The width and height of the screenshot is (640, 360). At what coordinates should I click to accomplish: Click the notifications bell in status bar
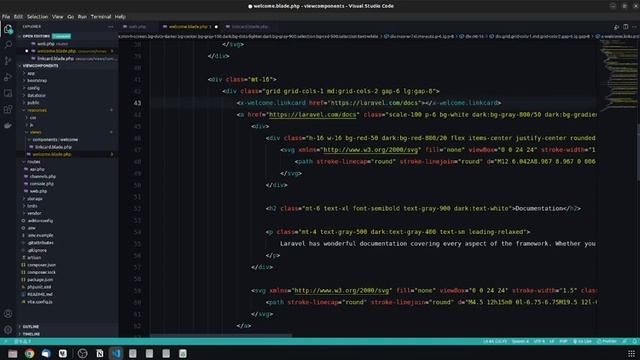tap(635, 341)
